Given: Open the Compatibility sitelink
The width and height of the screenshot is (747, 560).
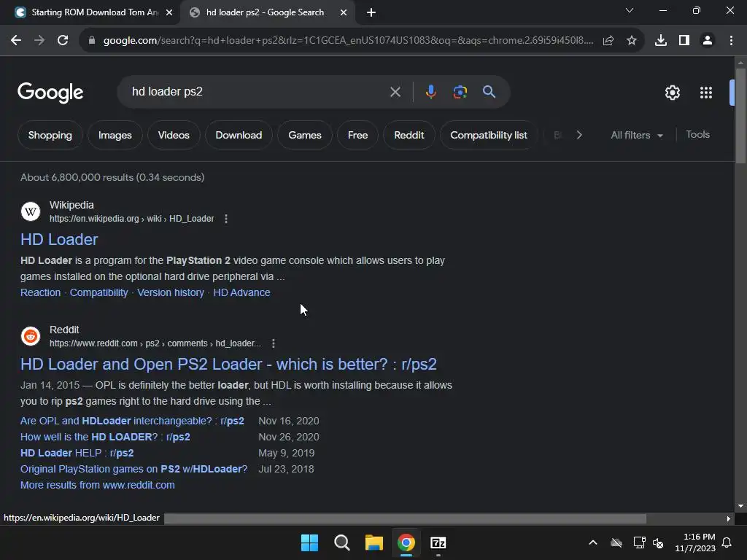Looking at the screenshot, I should (99, 292).
